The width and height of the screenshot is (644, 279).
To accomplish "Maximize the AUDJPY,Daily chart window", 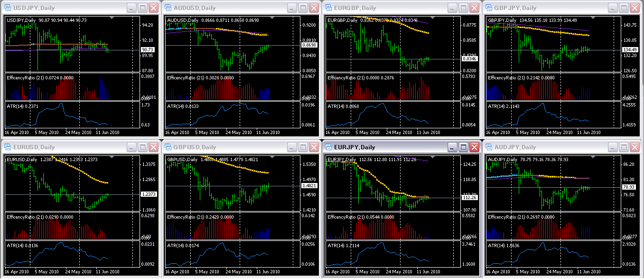I will 624,147.
